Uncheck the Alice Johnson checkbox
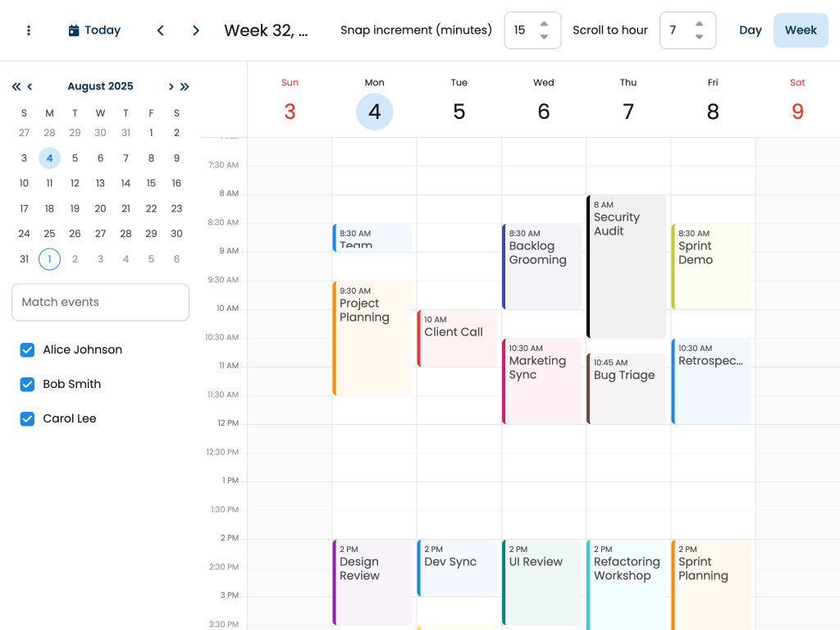This screenshot has height=630, width=840. coord(27,349)
